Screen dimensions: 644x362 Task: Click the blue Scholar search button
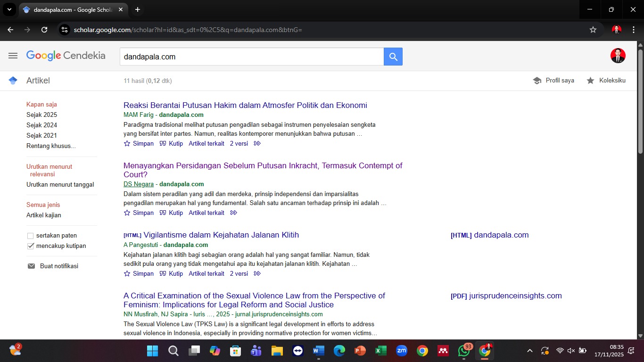point(393,56)
